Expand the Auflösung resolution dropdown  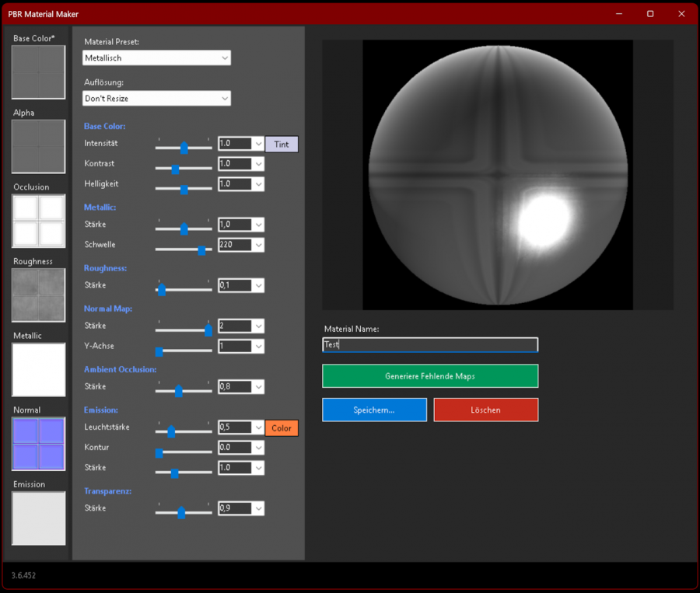[x=156, y=99]
